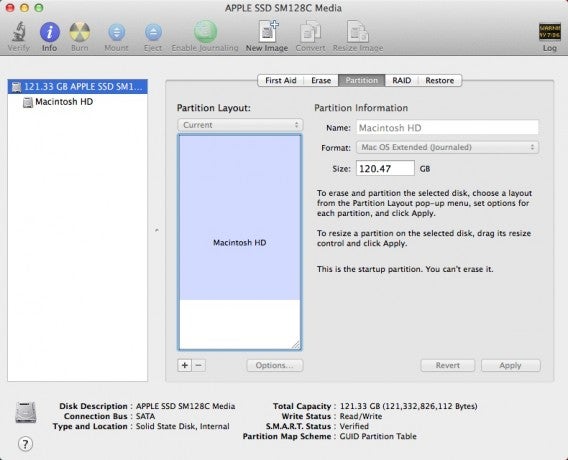
Task: Click the Verify microscope icon
Action: point(18,32)
